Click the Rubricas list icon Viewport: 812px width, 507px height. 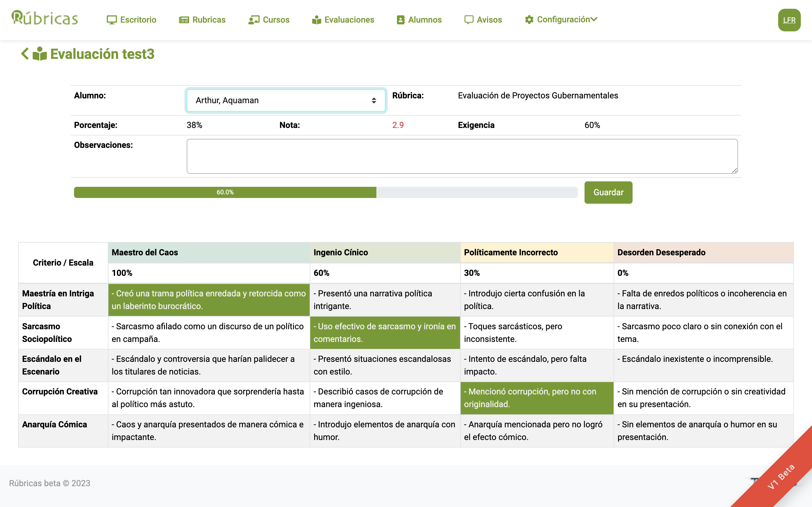click(184, 20)
